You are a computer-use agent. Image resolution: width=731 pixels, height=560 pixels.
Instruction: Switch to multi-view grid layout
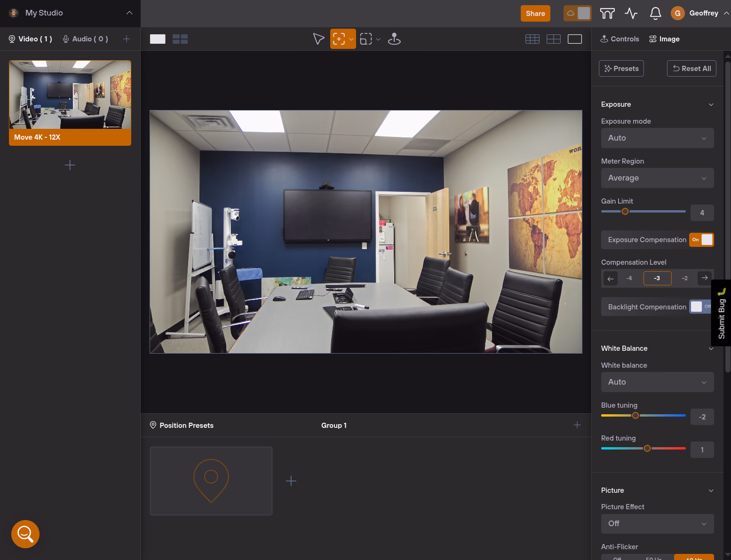pyautogui.click(x=180, y=39)
